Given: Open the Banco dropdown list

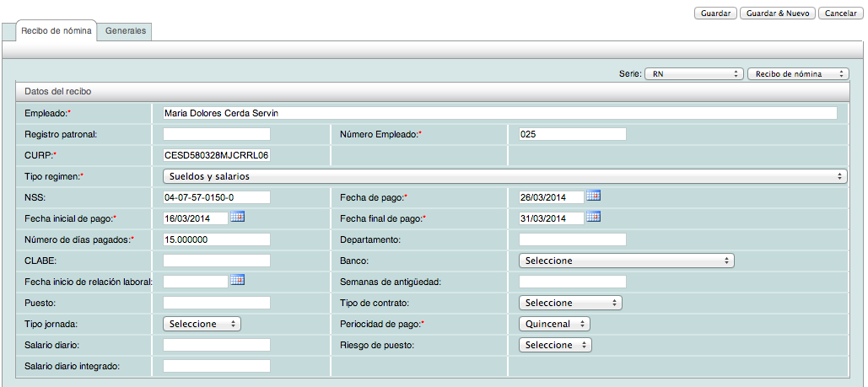Looking at the screenshot, I should point(626,261).
